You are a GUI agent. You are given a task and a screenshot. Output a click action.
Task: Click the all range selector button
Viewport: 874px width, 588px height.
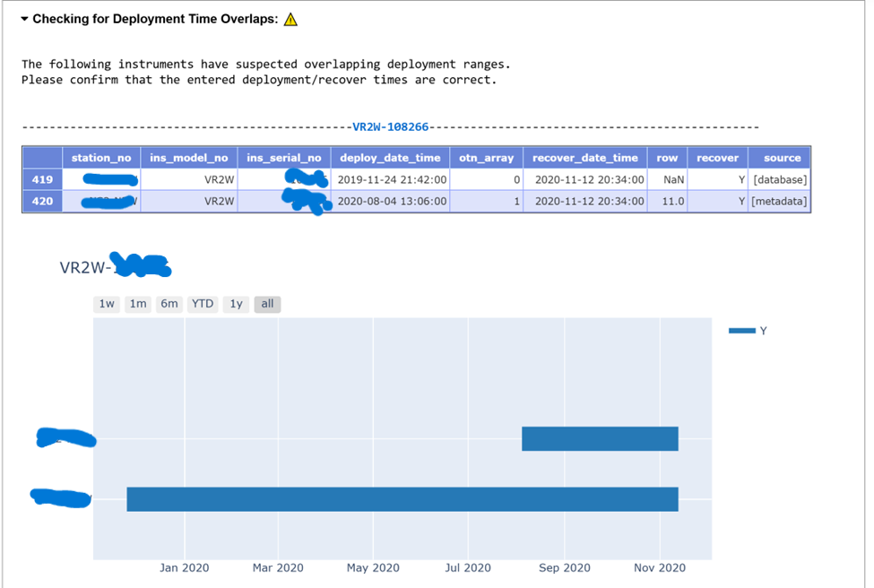[x=266, y=304]
